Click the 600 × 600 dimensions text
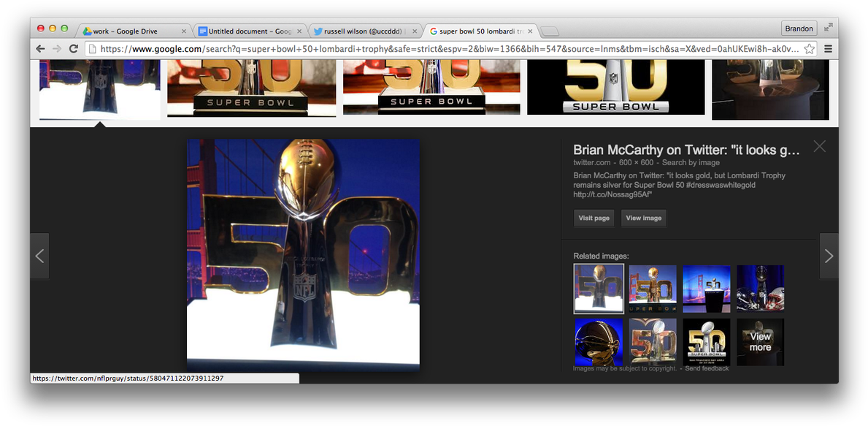868x426 pixels. click(637, 163)
